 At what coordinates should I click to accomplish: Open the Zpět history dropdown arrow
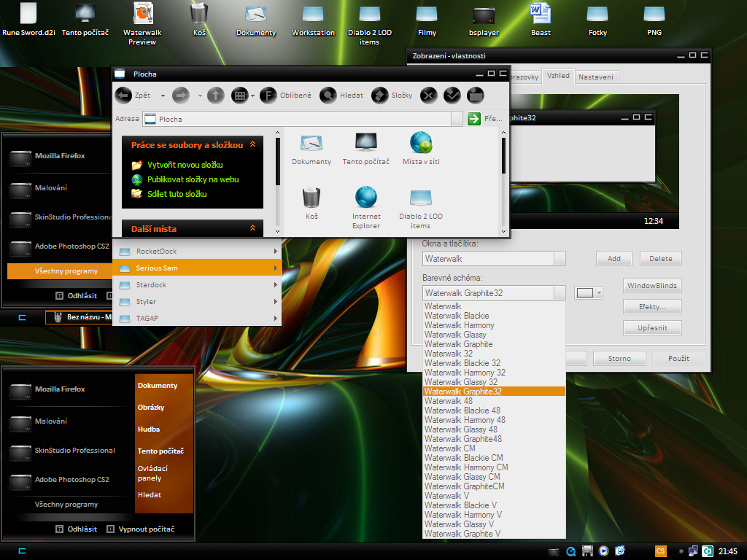coord(163,96)
